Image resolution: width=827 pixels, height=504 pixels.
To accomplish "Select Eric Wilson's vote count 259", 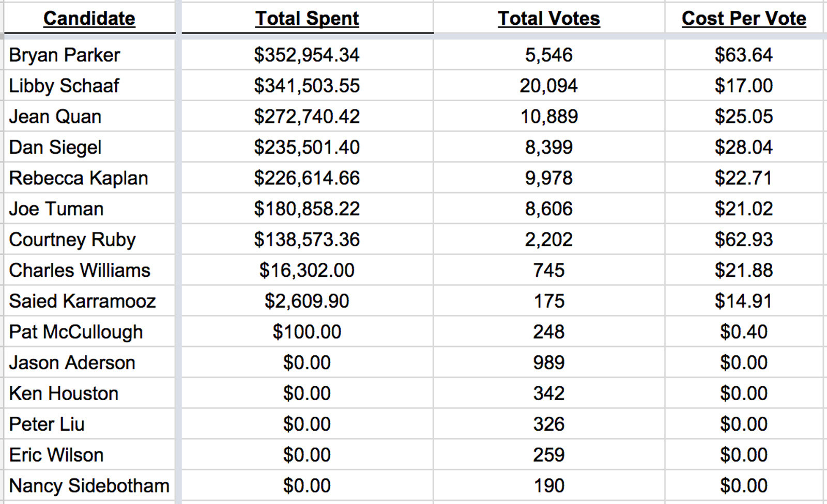I will (x=549, y=455).
